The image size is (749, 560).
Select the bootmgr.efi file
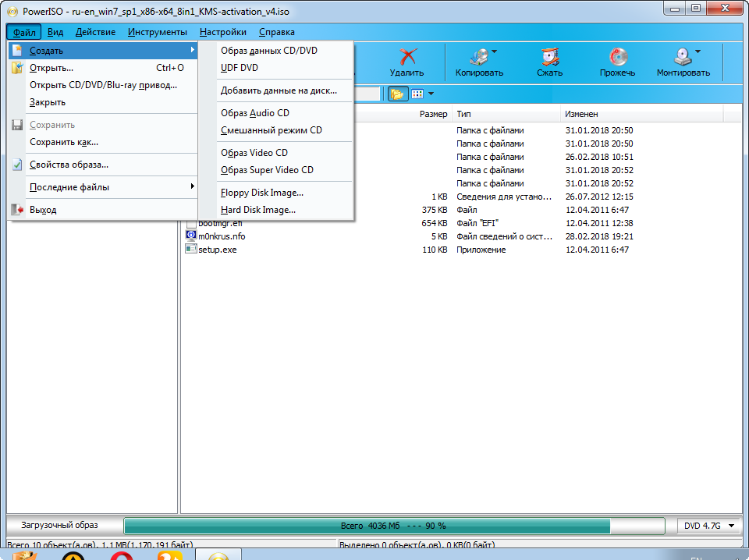[x=220, y=223]
